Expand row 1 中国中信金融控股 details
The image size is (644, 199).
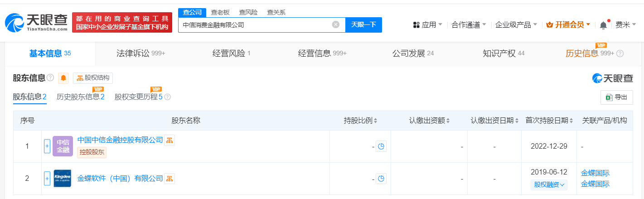(x=47, y=146)
